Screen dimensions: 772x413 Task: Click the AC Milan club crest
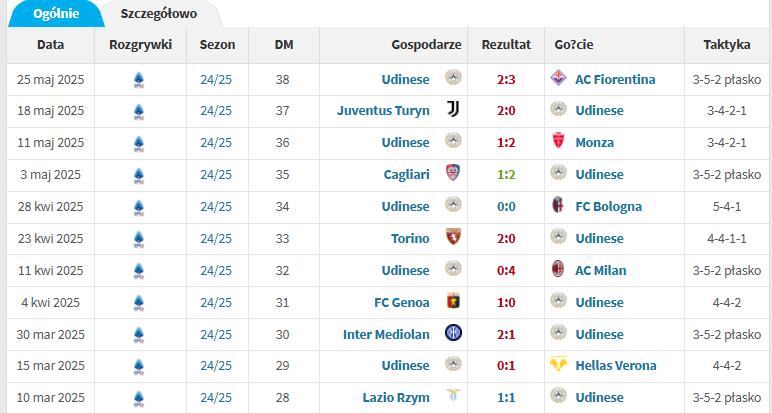pyautogui.click(x=558, y=269)
